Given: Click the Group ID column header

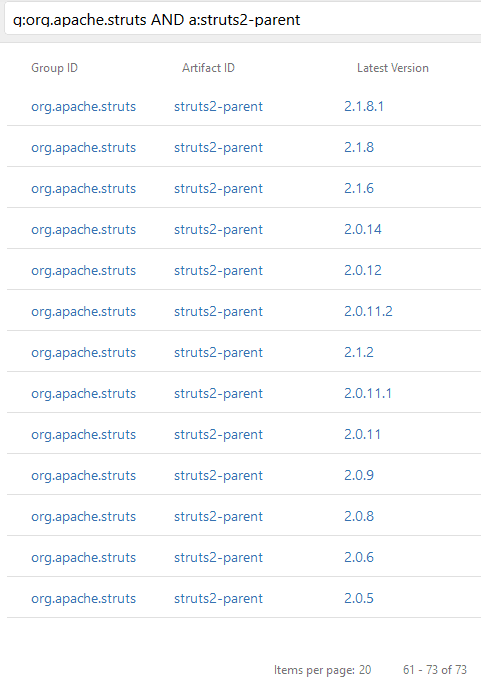Looking at the screenshot, I should point(54,68).
